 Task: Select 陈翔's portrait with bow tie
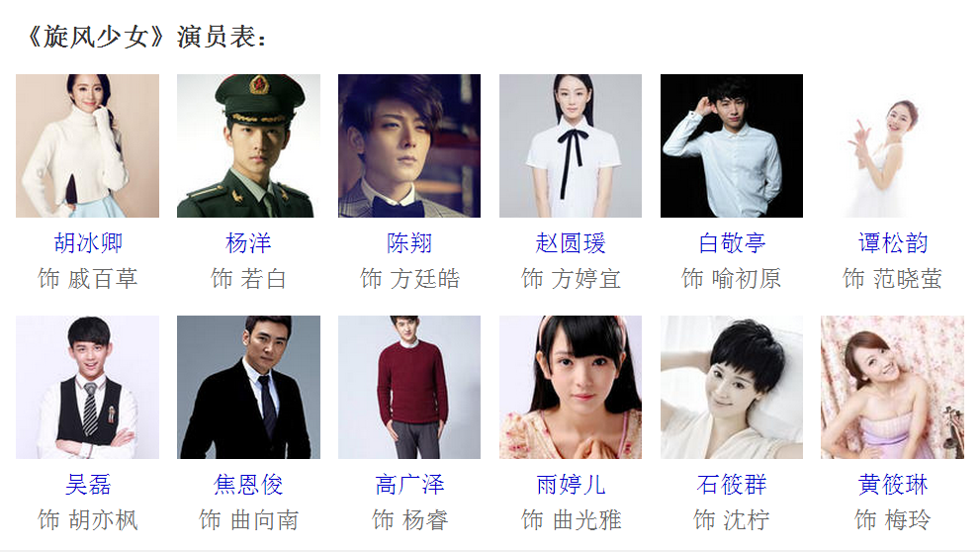tap(409, 145)
